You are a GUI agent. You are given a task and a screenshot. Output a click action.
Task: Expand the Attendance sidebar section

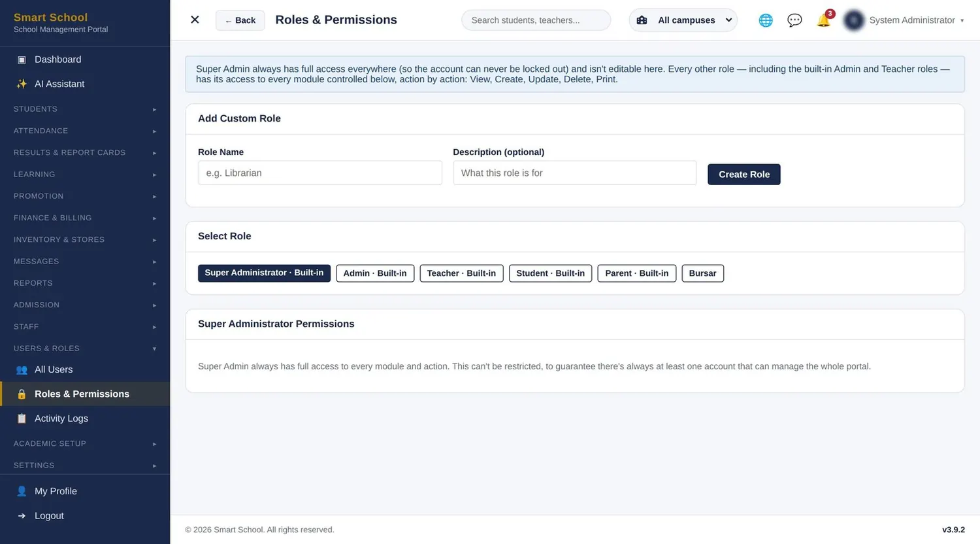tap(85, 131)
